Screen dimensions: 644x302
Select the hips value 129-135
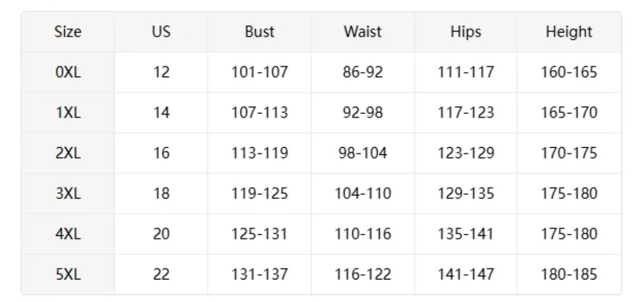pos(466,193)
